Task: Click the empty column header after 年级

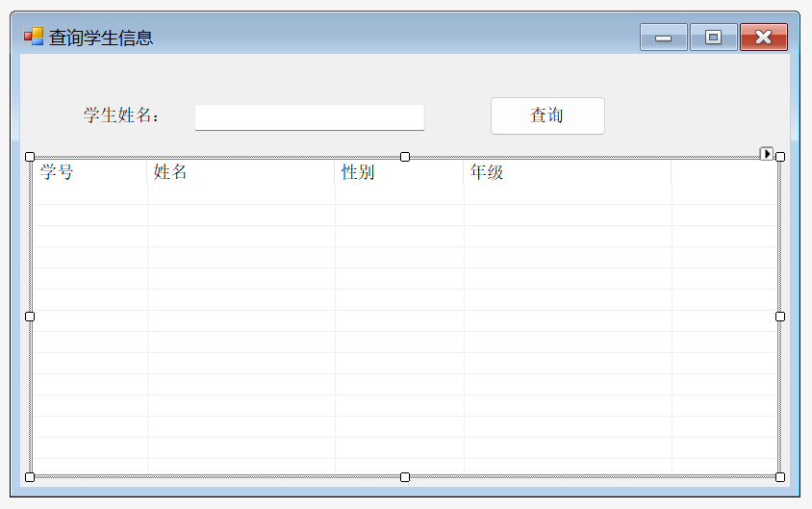Action: [722, 172]
